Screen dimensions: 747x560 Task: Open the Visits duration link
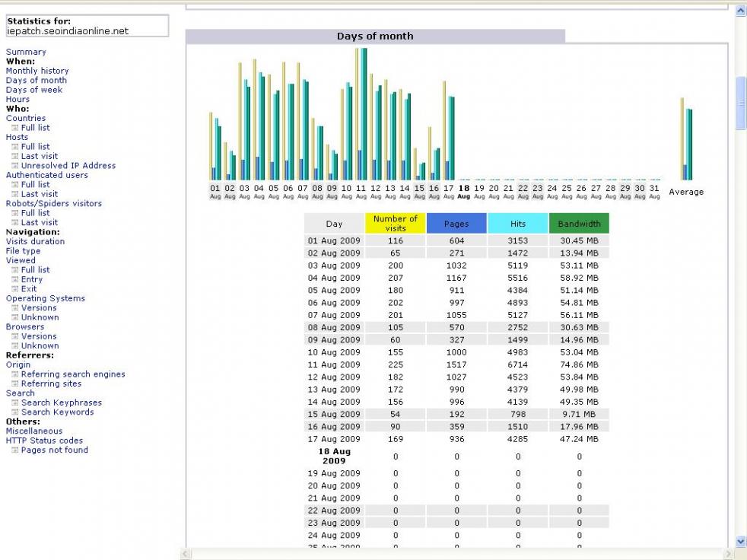35,242
